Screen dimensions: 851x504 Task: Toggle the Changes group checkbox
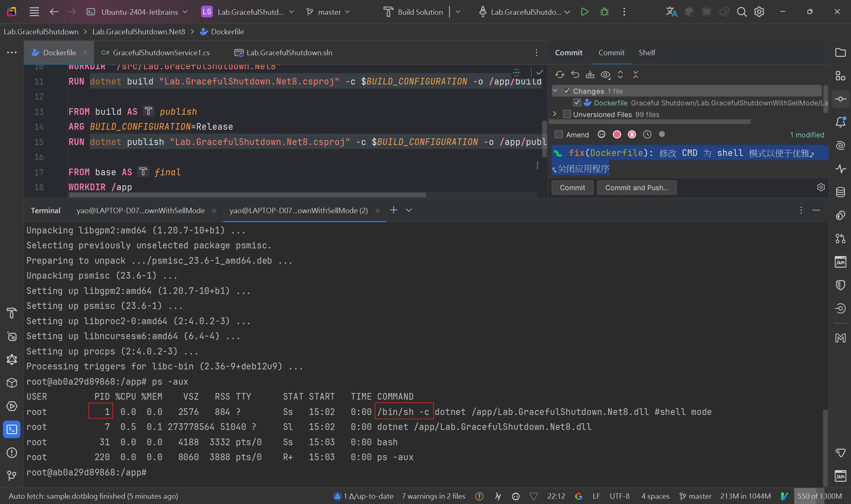[x=566, y=91]
